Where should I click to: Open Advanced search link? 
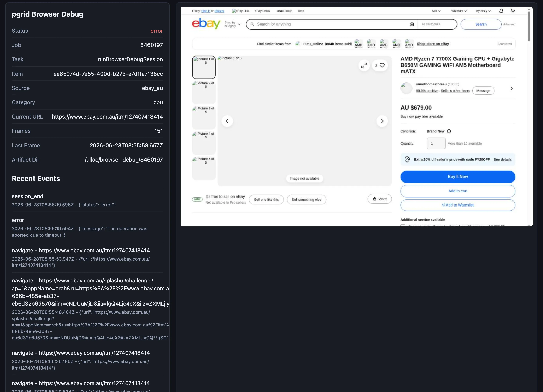[x=509, y=24]
